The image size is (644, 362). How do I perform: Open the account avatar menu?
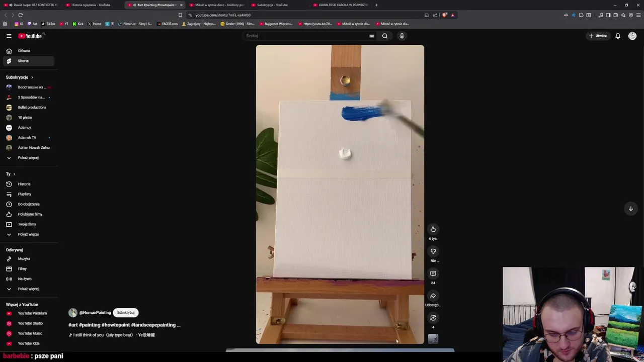(632, 36)
